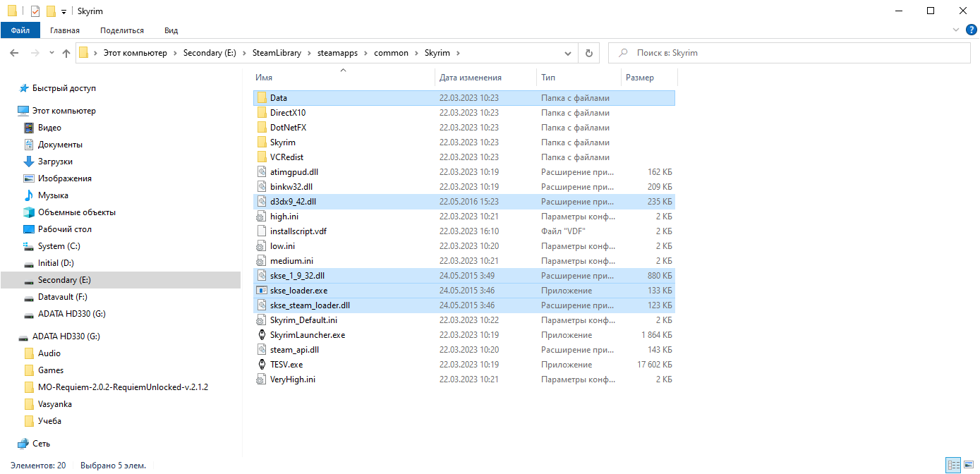Select the binkw32.dll file name
Viewport: 980px width, 474px height.
pos(291,187)
